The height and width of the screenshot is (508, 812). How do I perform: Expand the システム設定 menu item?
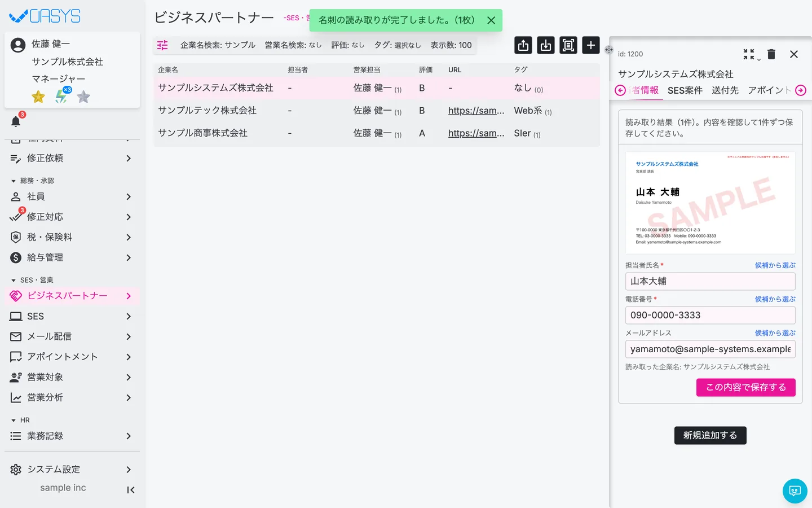[x=72, y=470]
